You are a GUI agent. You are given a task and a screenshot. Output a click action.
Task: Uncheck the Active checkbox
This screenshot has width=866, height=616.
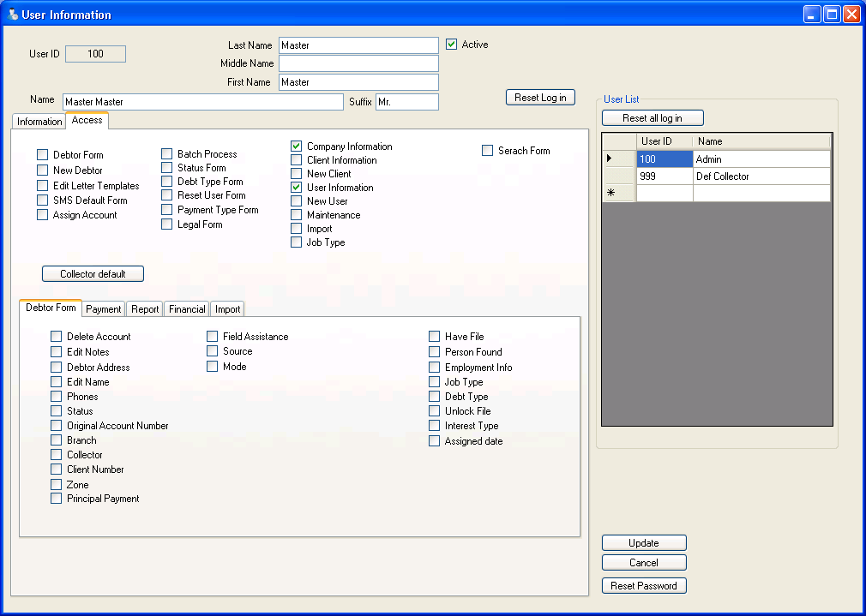tap(452, 45)
